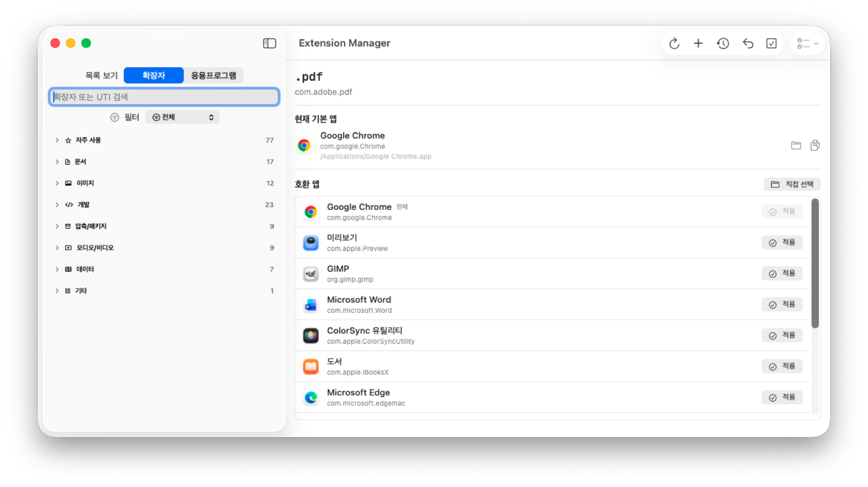Click the com.adobe.pdf UTI text
The width and height of the screenshot is (868, 487).
pyautogui.click(x=323, y=92)
